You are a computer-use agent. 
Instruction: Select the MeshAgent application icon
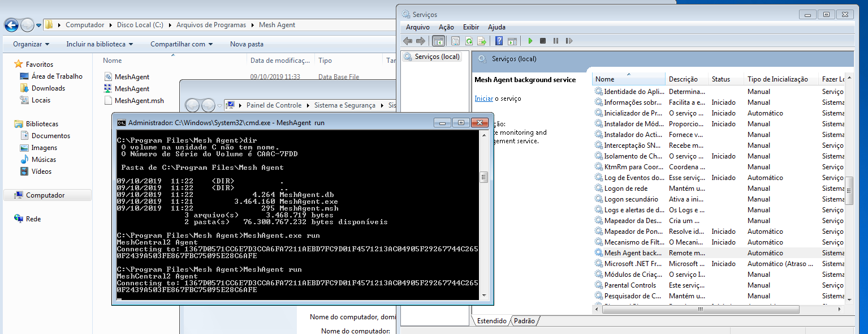coord(109,89)
